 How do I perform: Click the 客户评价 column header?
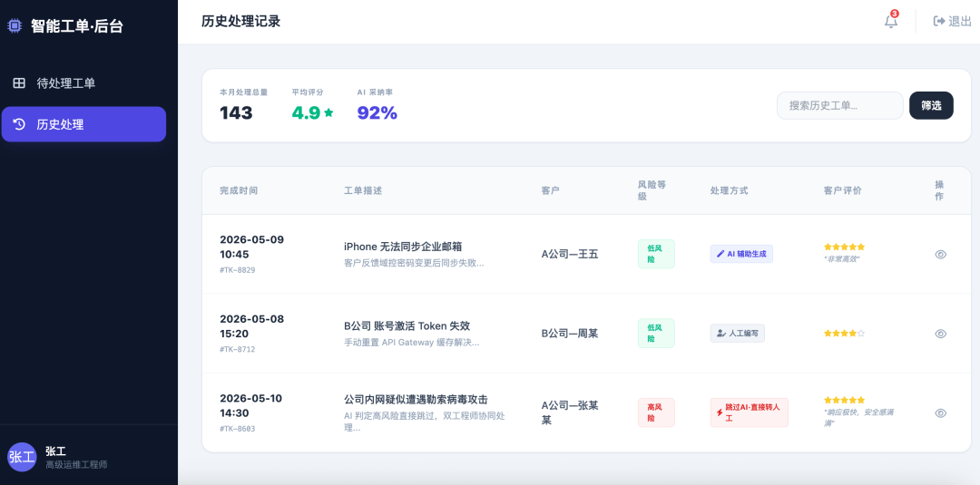842,190
